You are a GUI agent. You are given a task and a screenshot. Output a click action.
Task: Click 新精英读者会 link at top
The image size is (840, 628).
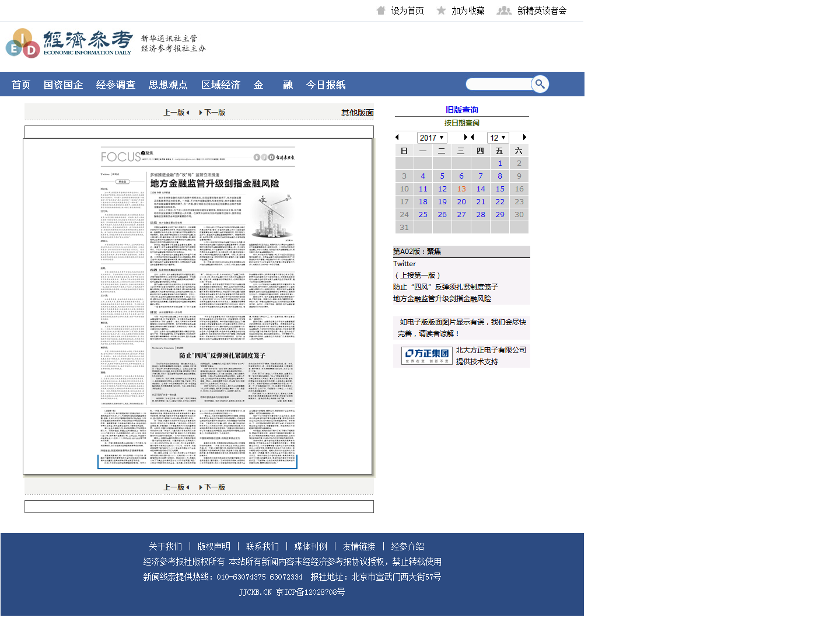click(x=542, y=11)
